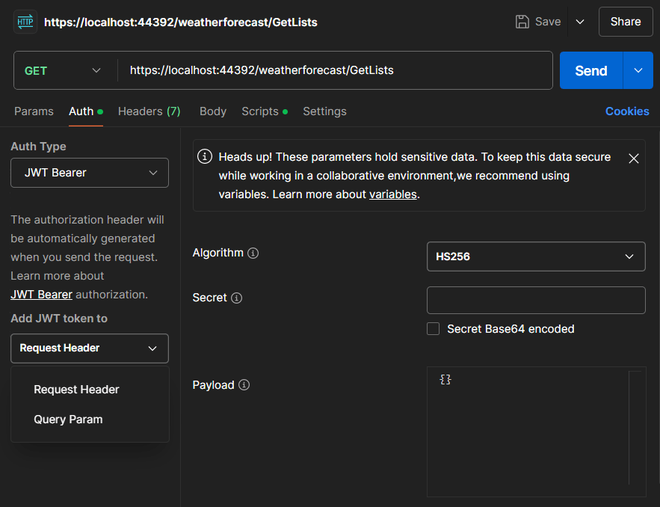Enable Secret Base64 encoded checkbox
This screenshot has width=660, height=507.
[433, 329]
